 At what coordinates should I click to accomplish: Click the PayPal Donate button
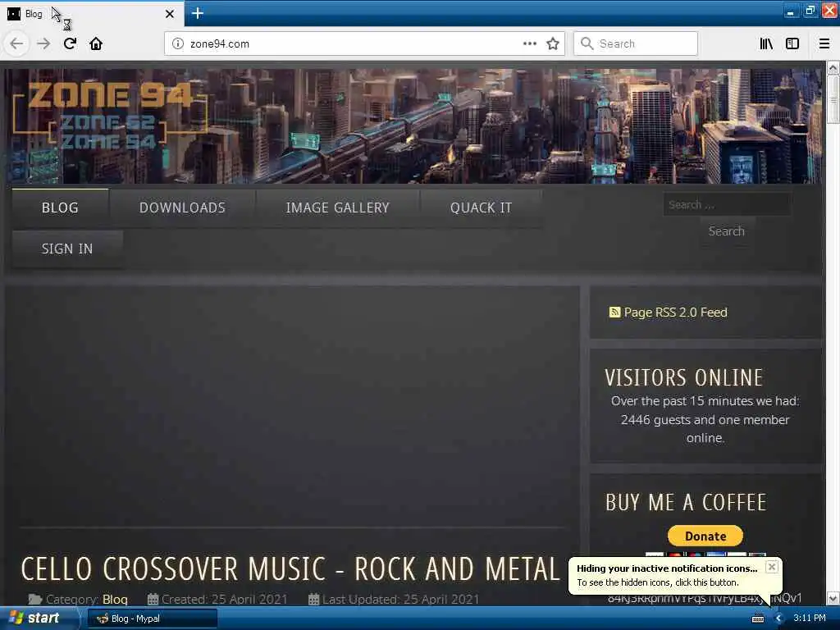point(705,536)
